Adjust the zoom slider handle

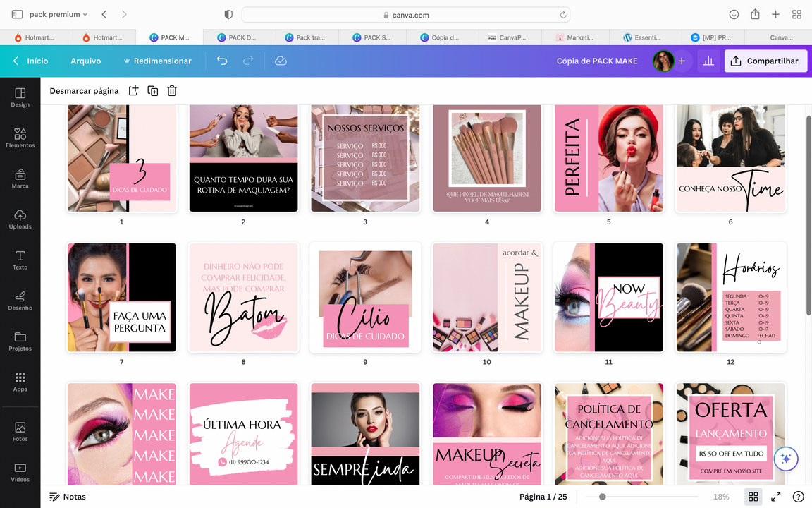602,497
